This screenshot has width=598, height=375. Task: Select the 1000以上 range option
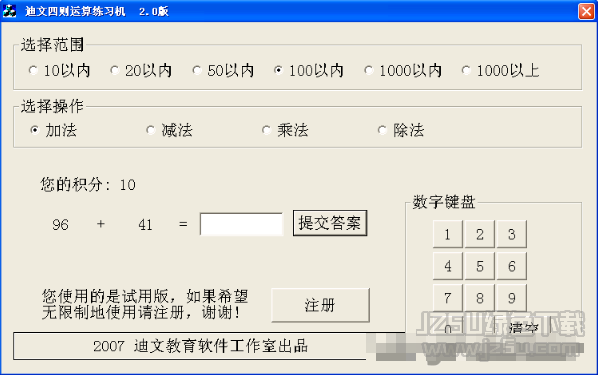[500, 71]
